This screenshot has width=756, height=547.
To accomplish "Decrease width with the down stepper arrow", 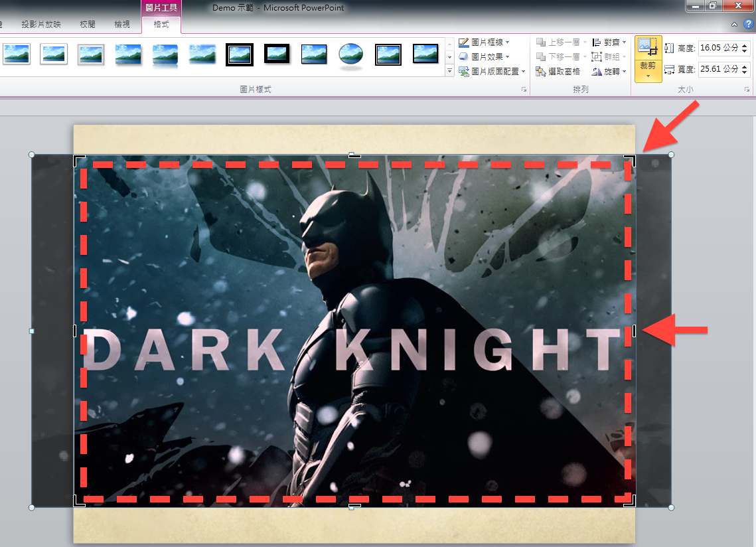I will click(x=745, y=72).
